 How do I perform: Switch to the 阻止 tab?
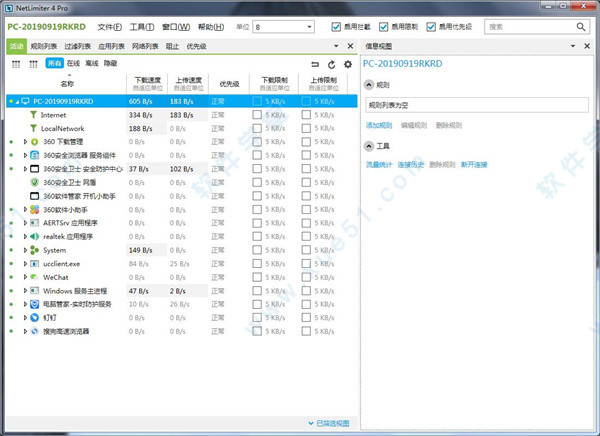click(x=172, y=46)
